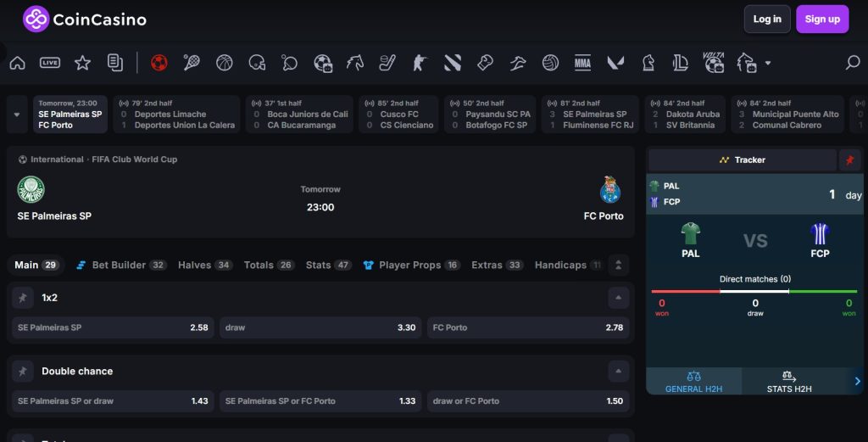Screen dimensions: 868x442
Task: Go to the home icon
Action: tap(17, 63)
